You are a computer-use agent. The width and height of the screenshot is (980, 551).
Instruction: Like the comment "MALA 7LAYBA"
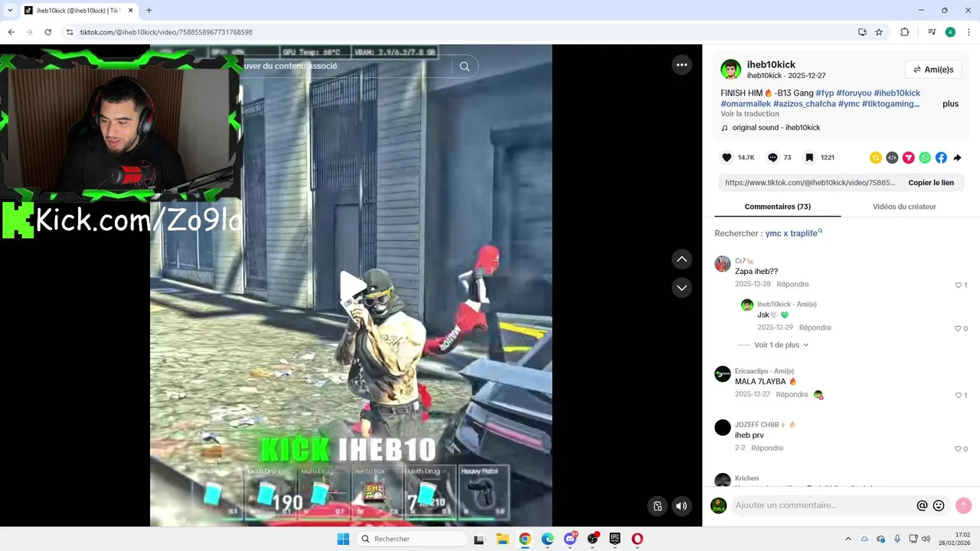click(x=958, y=395)
